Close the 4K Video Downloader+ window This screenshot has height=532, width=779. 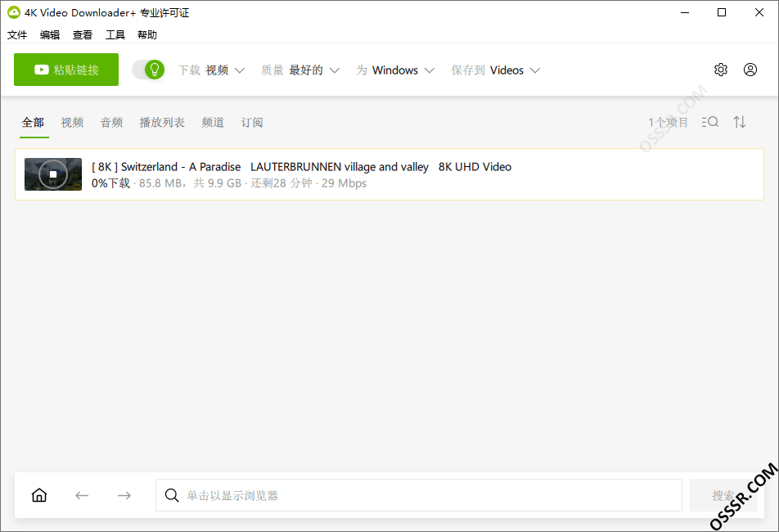point(759,12)
